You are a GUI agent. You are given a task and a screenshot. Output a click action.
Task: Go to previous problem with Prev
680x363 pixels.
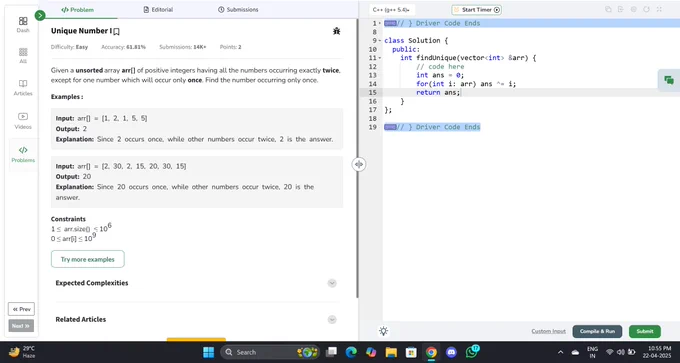(21, 309)
